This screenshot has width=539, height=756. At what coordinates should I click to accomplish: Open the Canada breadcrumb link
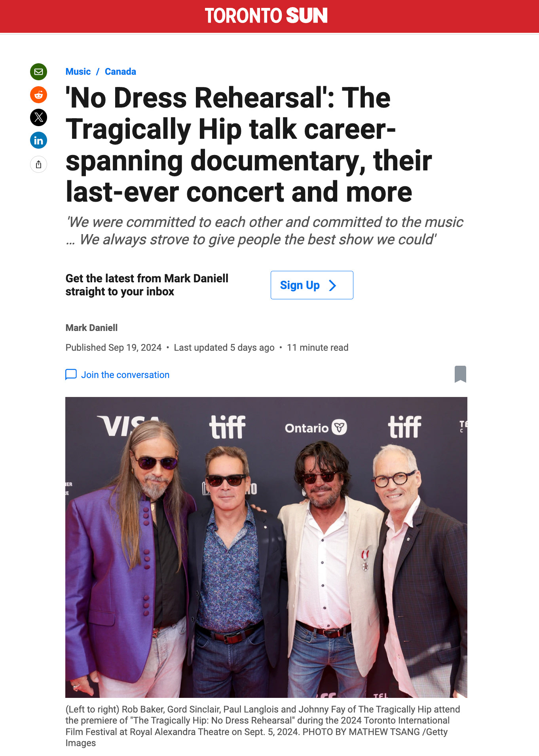[x=120, y=72]
